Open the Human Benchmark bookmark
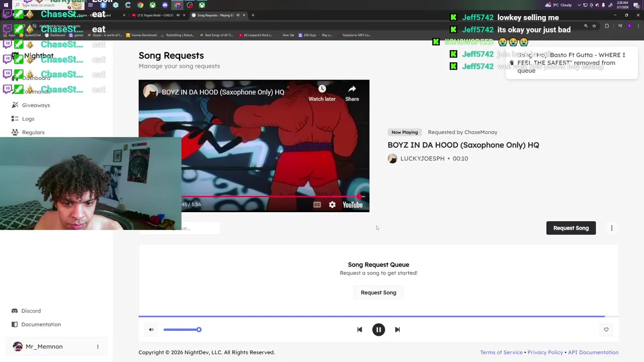This screenshot has width=644, height=362. [142, 35]
